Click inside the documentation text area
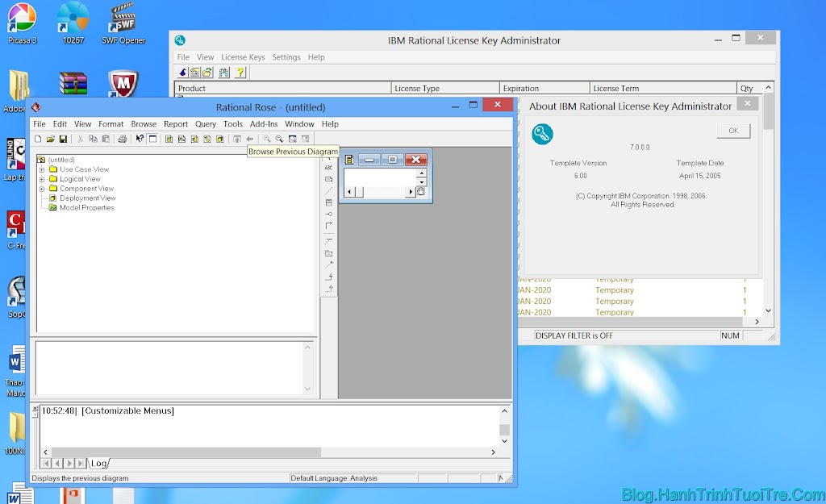826x504 pixels. [169, 368]
